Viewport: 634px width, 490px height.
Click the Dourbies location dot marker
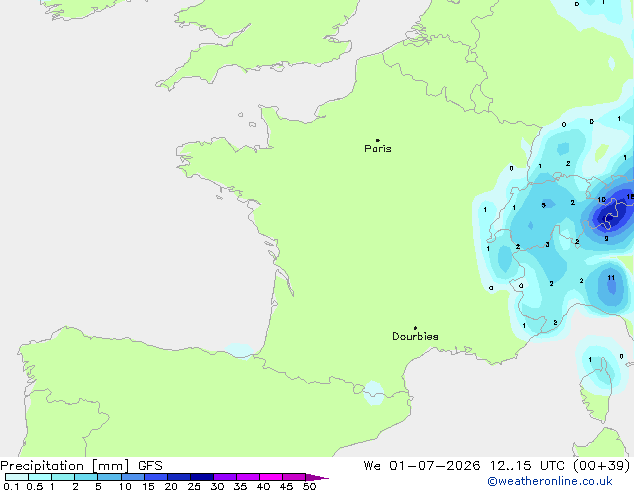coord(415,328)
